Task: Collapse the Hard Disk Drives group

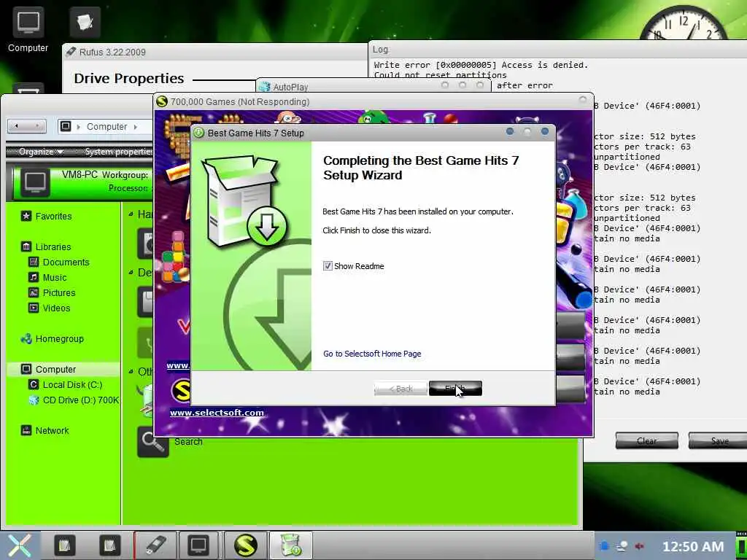Action: click(131, 214)
